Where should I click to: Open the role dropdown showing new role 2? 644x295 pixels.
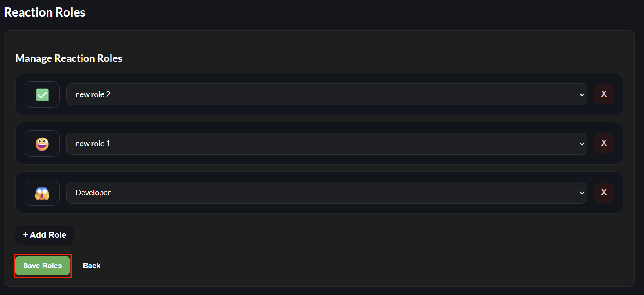pyautogui.click(x=326, y=94)
